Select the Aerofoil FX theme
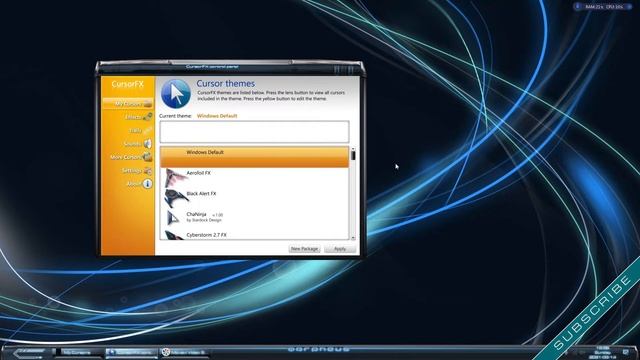The width and height of the screenshot is (640, 360). pyautogui.click(x=254, y=178)
